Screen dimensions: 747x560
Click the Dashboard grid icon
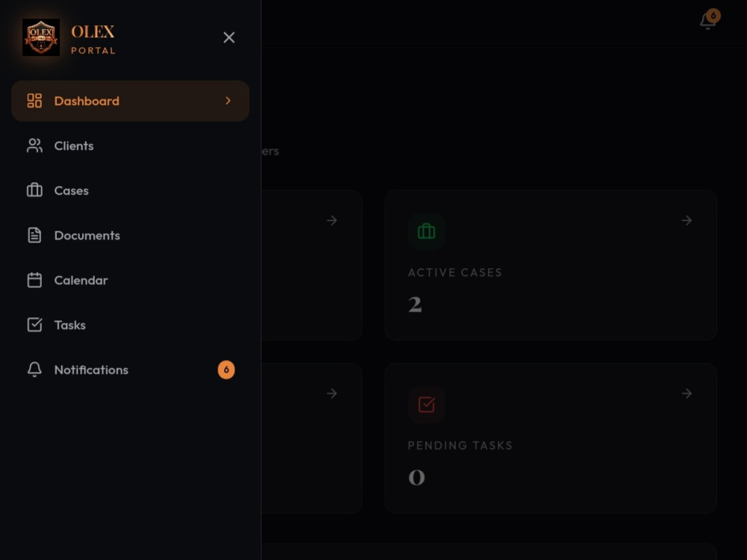click(x=34, y=101)
